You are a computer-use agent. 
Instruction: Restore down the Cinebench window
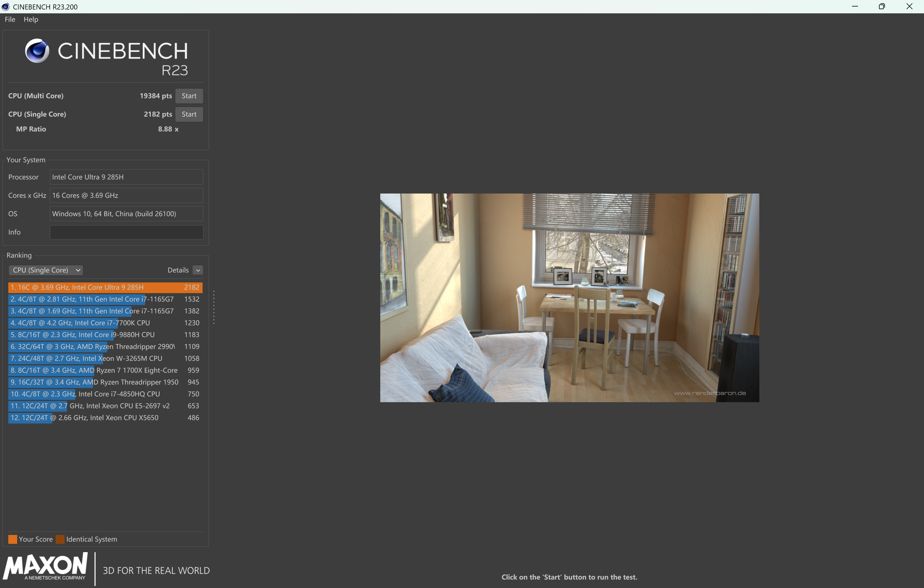882,7
